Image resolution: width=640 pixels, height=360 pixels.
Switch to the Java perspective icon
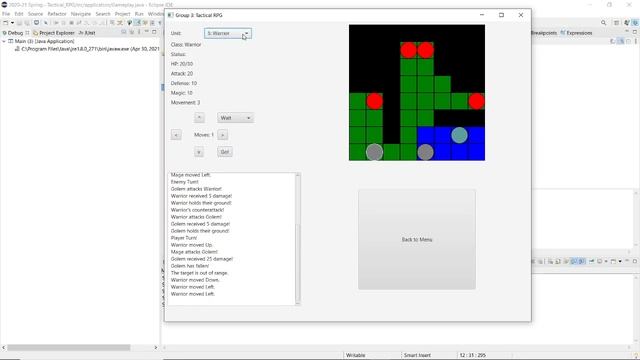tap(627, 23)
